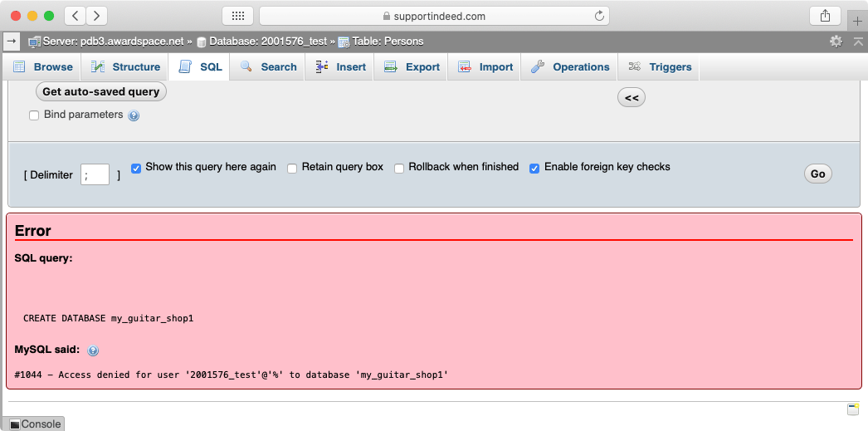This screenshot has width=868, height=431.
Task: Click the MySQL said help icon
Action: tap(93, 350)
